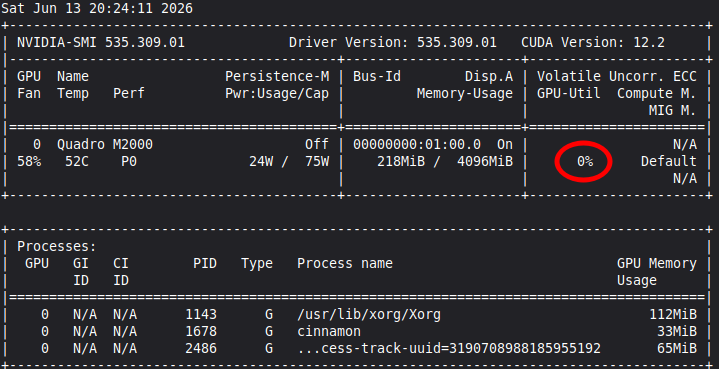The image size is (719, 369).
Task: Click the timestamp Sat Jun 13 20:24:11 2026
Action: click(97, 8)
